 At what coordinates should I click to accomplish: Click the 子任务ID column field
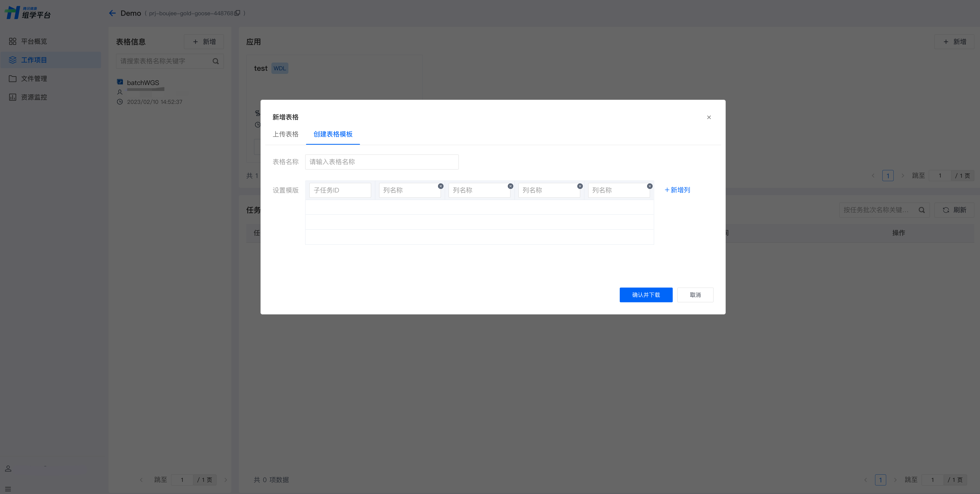click(x=340, y=190)
